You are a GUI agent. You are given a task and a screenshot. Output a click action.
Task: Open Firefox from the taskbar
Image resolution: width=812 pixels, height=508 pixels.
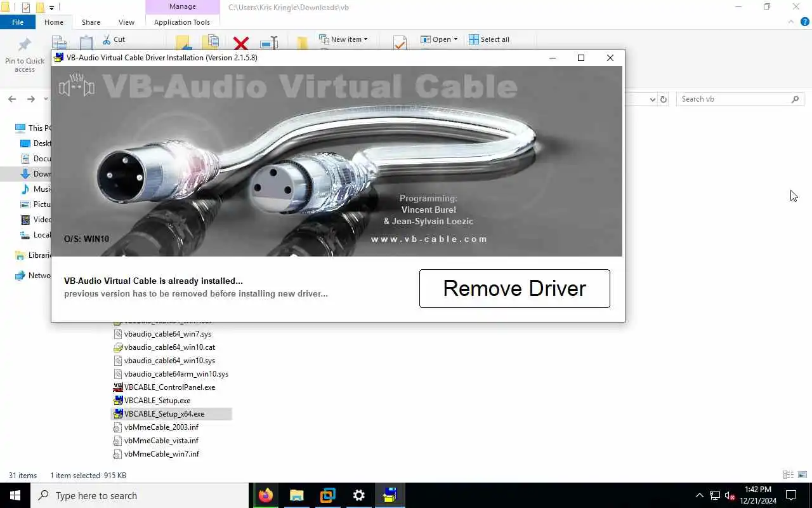coord(266,495)
